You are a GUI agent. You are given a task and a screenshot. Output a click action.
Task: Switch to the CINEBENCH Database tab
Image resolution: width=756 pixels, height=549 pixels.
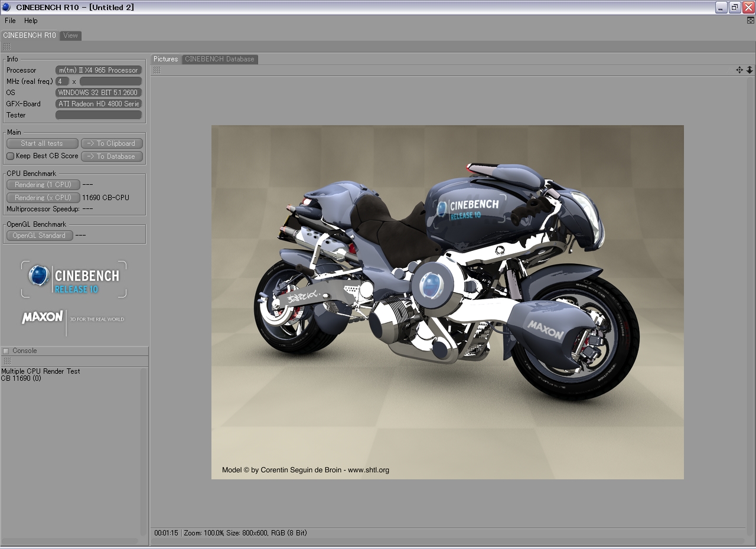click(x=220, y=59)
